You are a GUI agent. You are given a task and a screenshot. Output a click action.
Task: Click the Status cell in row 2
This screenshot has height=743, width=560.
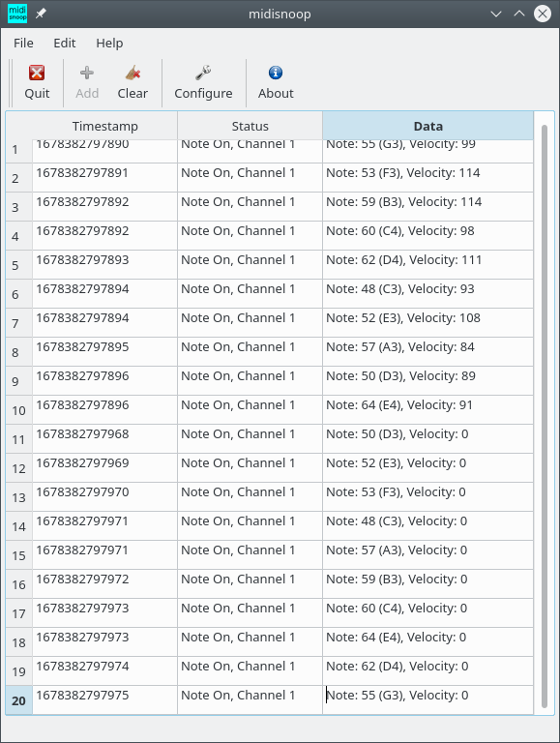251,178
